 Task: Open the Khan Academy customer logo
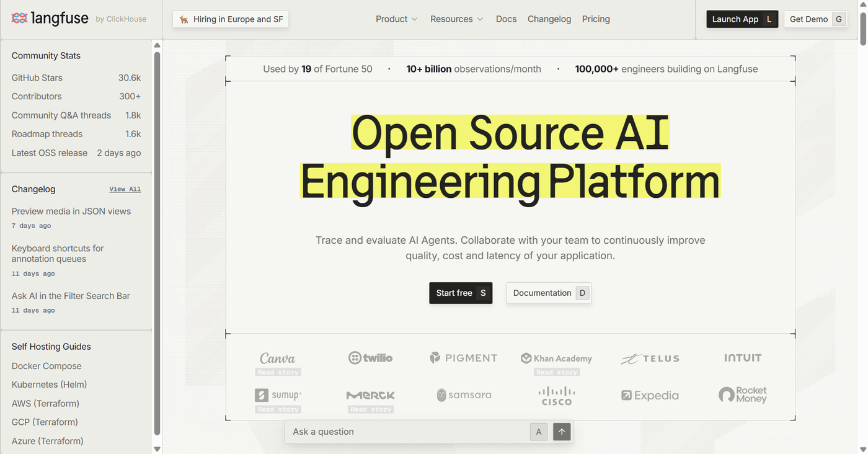(x=556, y=358)
